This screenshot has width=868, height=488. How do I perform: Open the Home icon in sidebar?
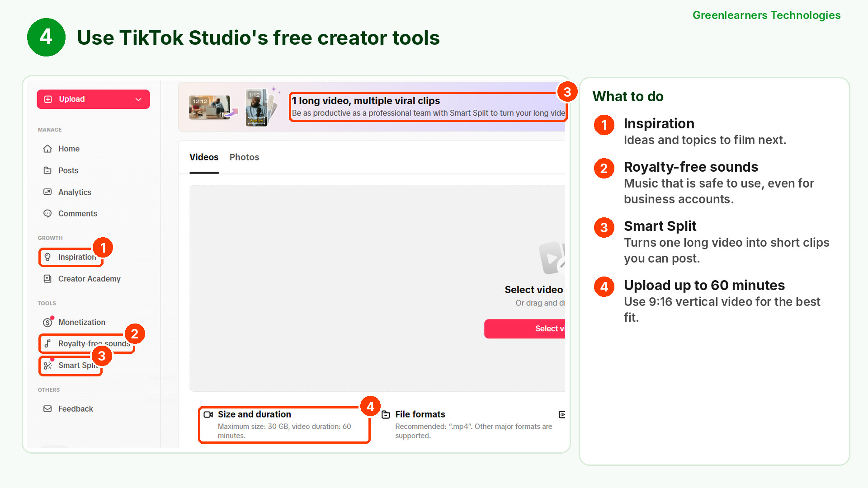(x=47, y=149)
